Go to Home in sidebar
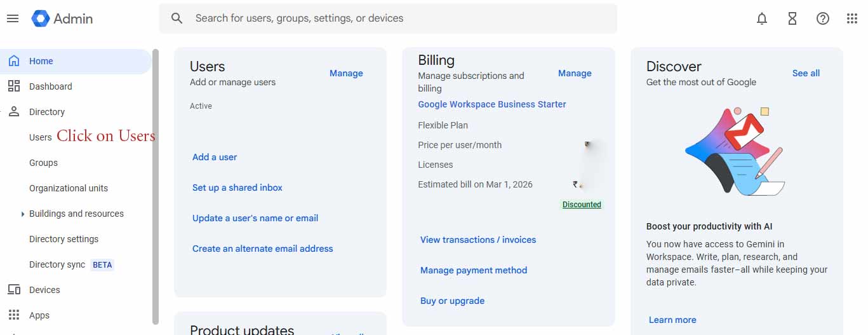 click(x=41, y=61)
